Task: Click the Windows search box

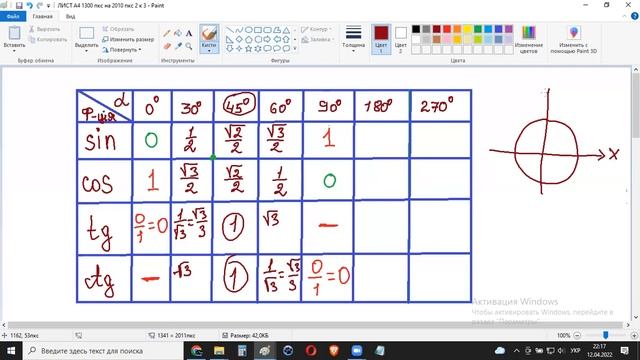Action: [103, 351]
